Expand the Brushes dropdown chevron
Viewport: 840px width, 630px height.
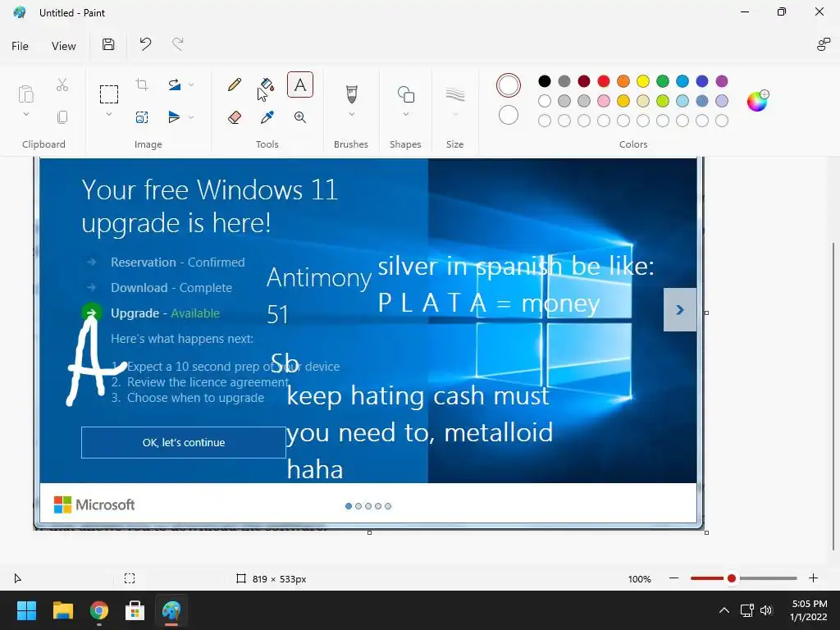click(351, 114)
